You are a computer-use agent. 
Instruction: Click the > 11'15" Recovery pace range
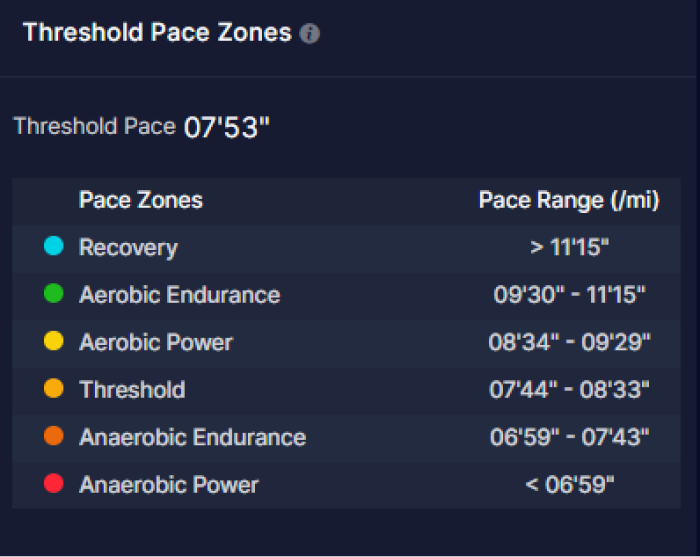click(569, 247)
